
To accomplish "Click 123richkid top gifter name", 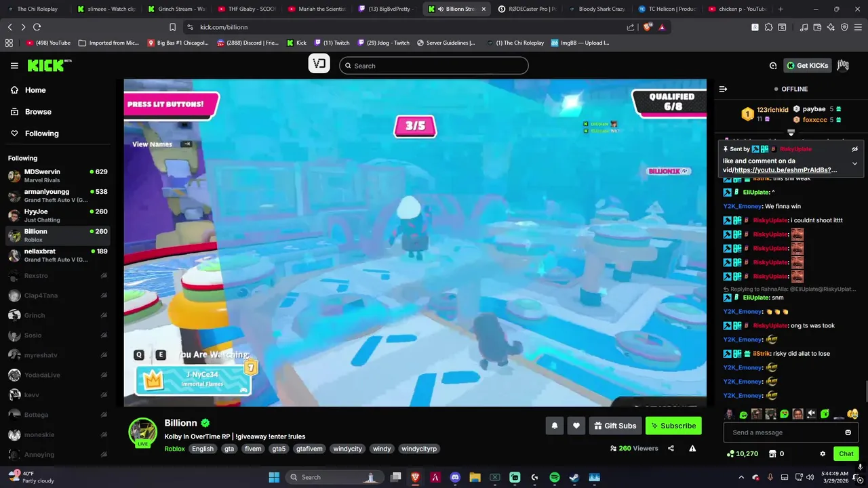I will click(772, 110).
